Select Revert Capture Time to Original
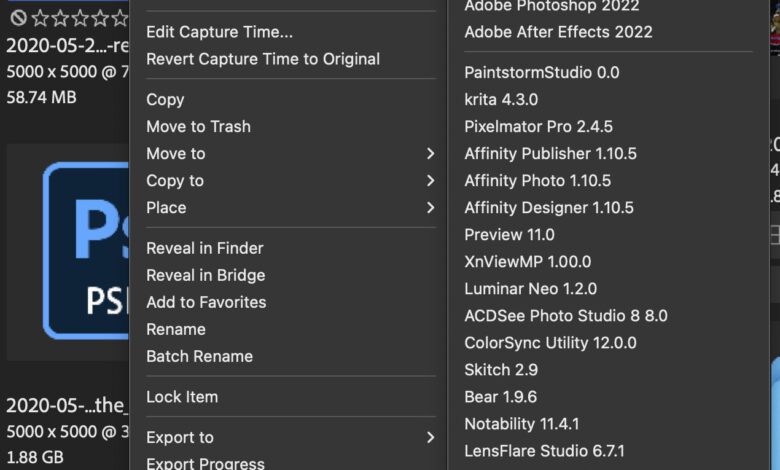 pyautogui.click(x=262, y=59)
